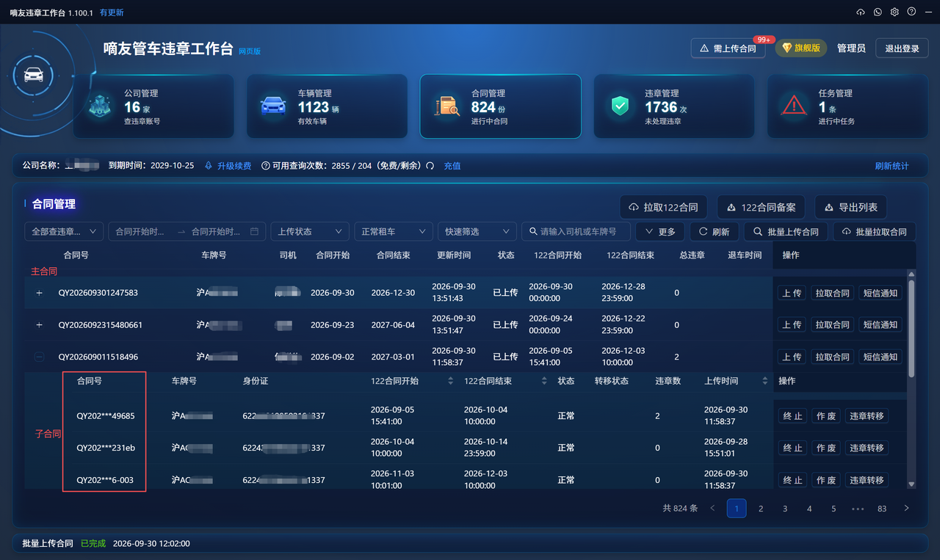Viewport: 940px width, 560px height.
Task: Click 退出登录 button
Action: click(x=902, y=48)
